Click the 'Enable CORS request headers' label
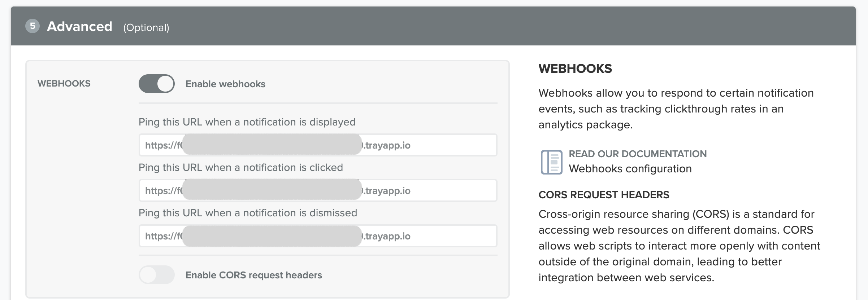The image size is (868, 300). tap(253, 275)
